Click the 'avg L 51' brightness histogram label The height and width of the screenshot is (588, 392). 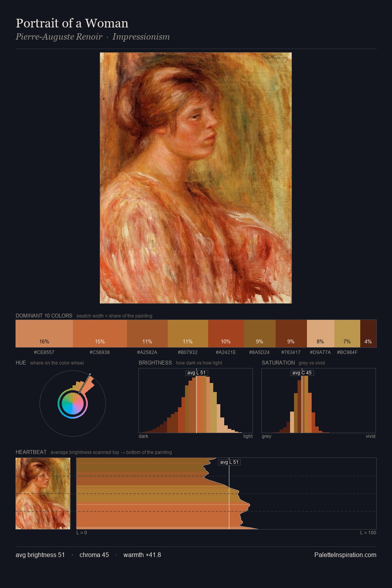(196, 373)
